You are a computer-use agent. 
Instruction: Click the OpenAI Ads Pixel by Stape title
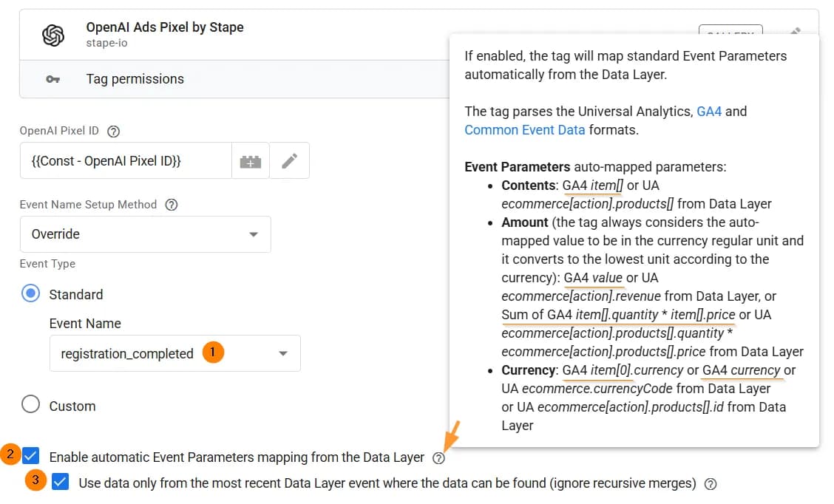point(165,27)
